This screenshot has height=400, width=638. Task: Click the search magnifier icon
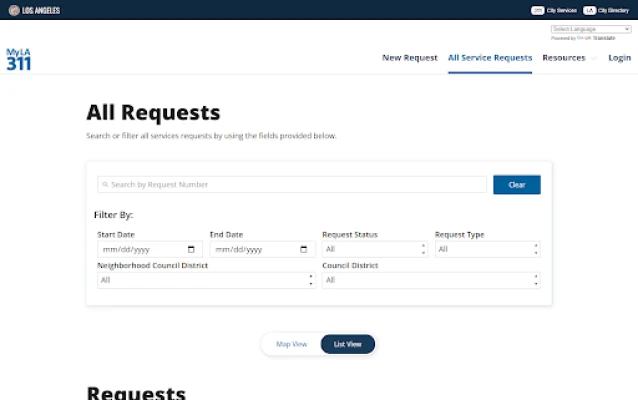tap(105, 185)
